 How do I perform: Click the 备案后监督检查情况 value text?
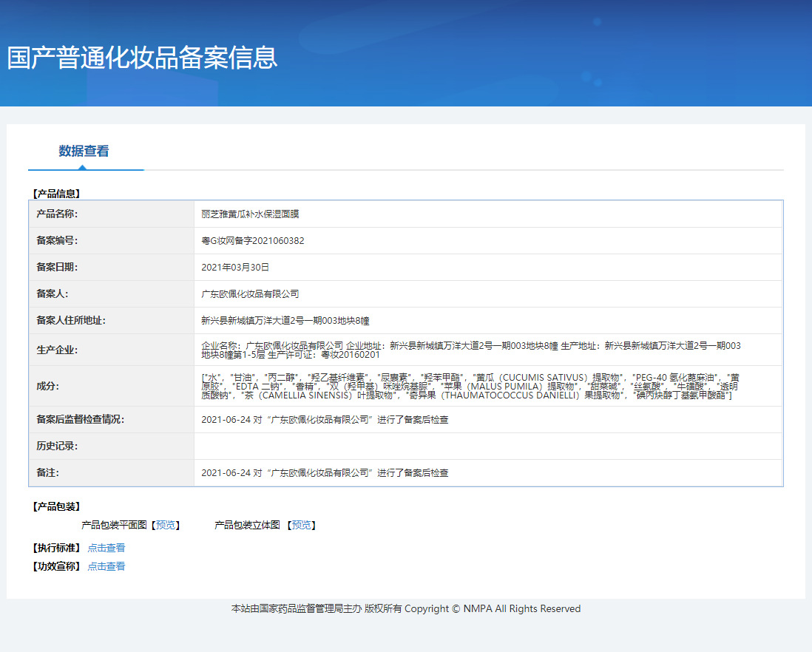click(325, 420)
